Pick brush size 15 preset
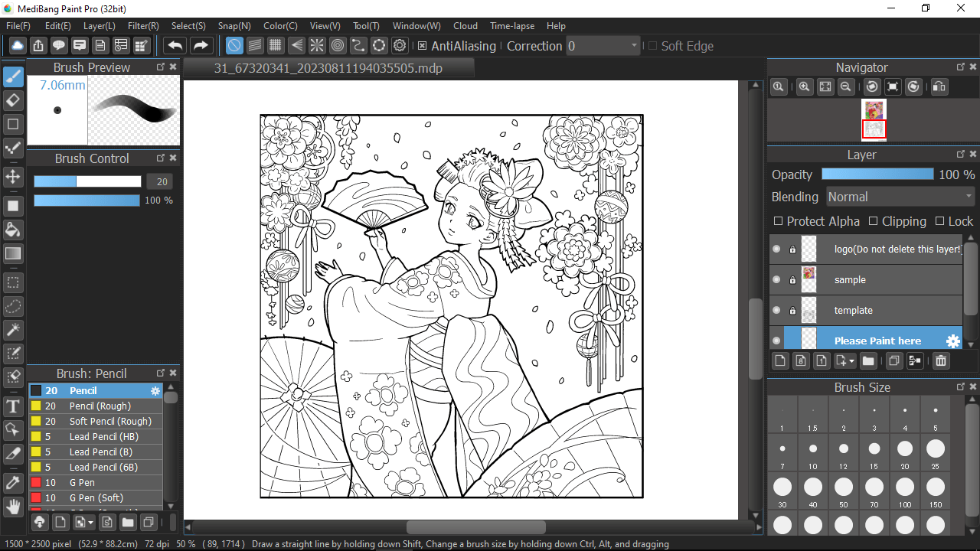The height and width of the screenshot is (551, 980). coord(874,453)
